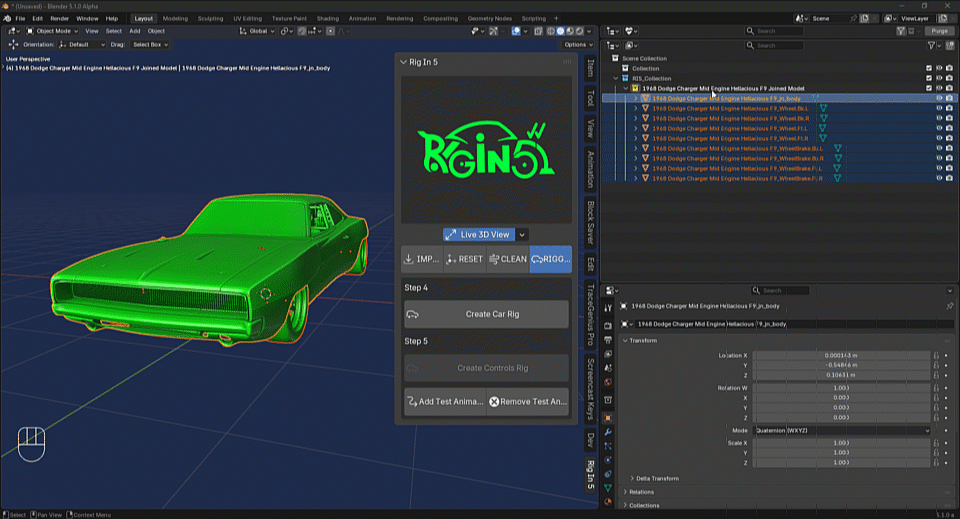Open the viewport Options dropdown
This screenshot has height=519, width=960.
tap(578, 45)
